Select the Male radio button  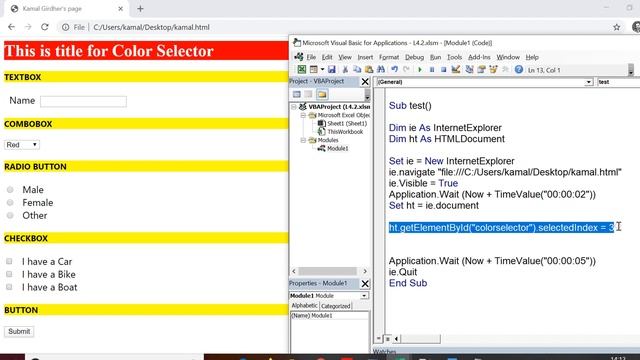10,189
